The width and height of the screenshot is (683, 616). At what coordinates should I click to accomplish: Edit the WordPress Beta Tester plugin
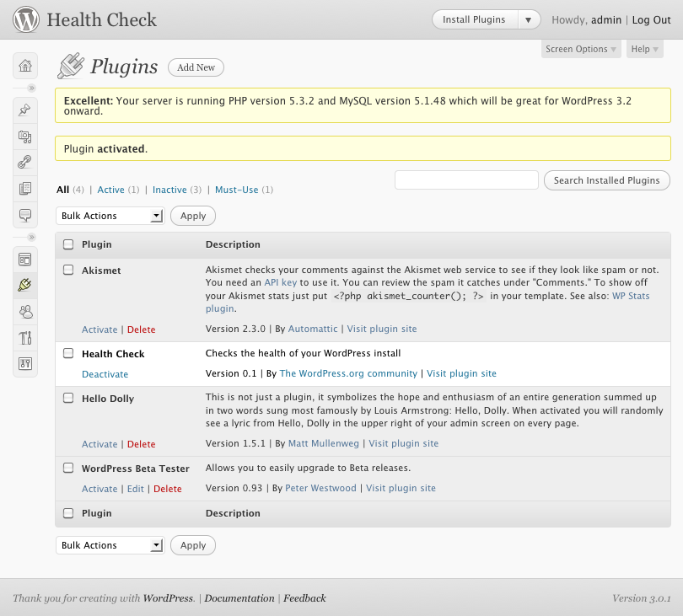136,489
